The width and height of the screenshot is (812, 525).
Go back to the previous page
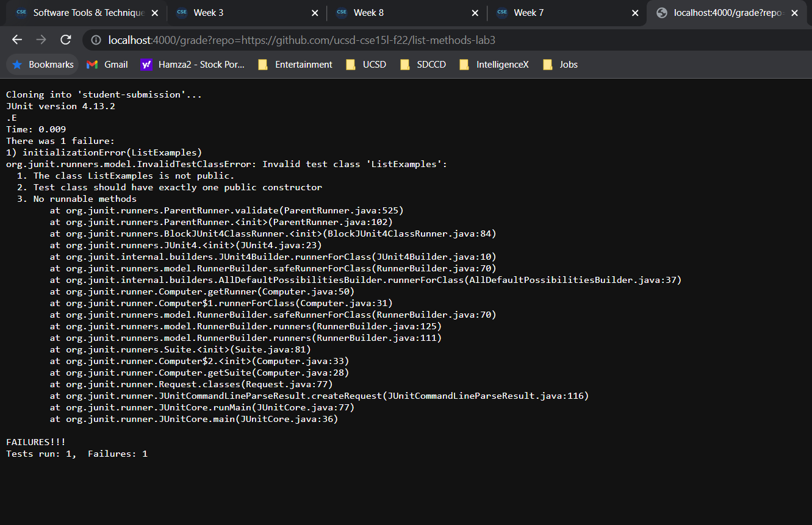17,40
